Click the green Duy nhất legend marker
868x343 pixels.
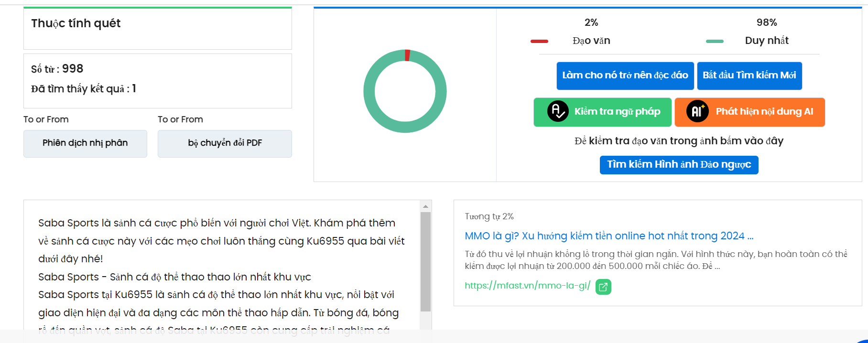(715, 41)
